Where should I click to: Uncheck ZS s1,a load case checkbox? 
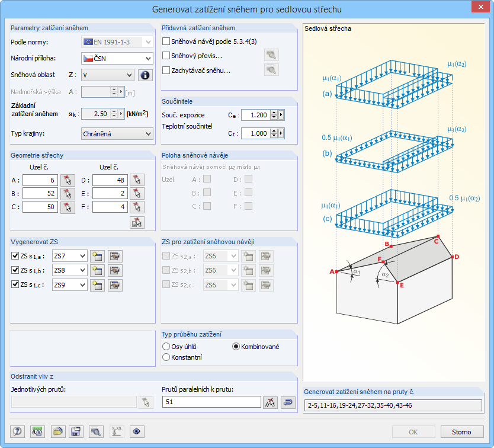tap(15, 255)
